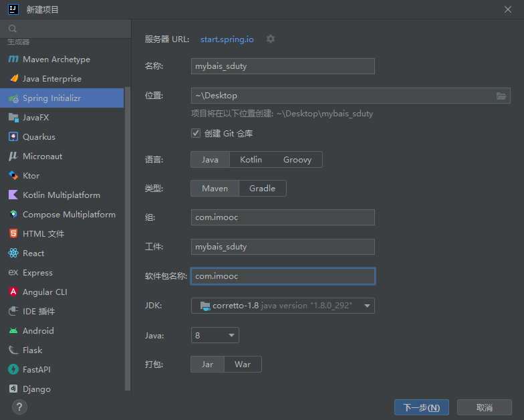Screen dimensions: 524x420
Task: Click the group field com.imooc
Action: click(x=283, y=217)
